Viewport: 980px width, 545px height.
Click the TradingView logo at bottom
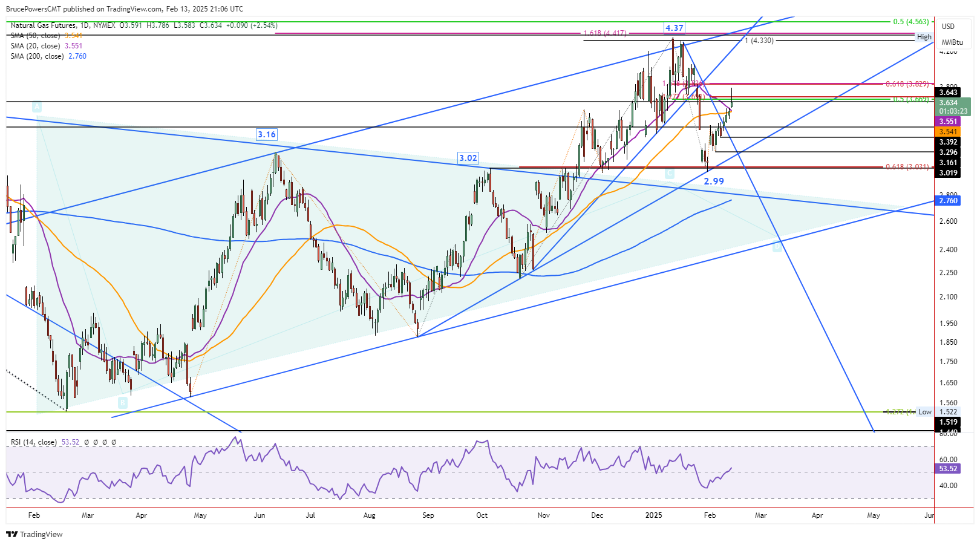pyautogui.click(x=34, y=534)
